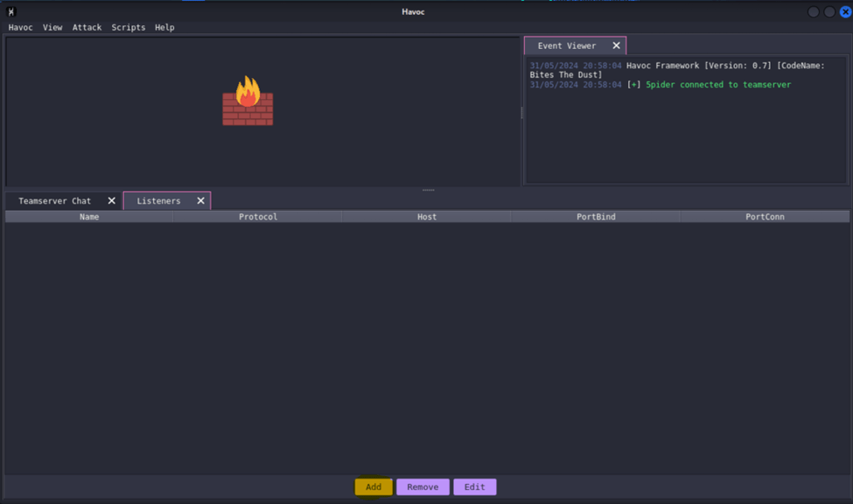The width and height of the screenshot is (853, 504).
Task: Click the Havoc logo in the title bar
Action: (x=11, y=11)
